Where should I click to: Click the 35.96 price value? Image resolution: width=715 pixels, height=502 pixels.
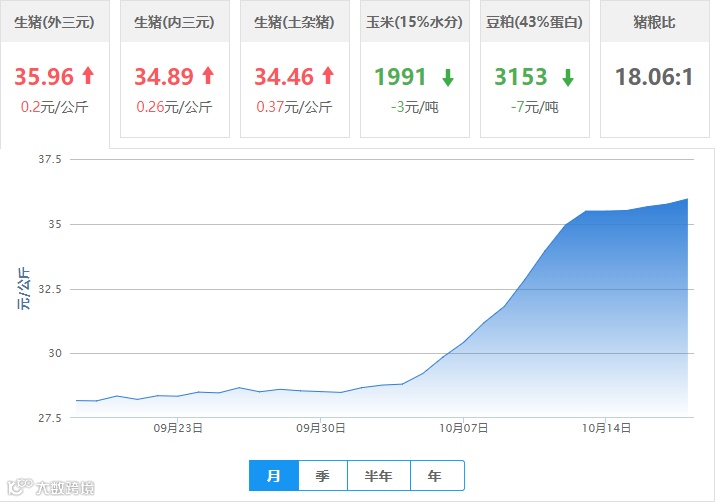click(x=44, y=77)
